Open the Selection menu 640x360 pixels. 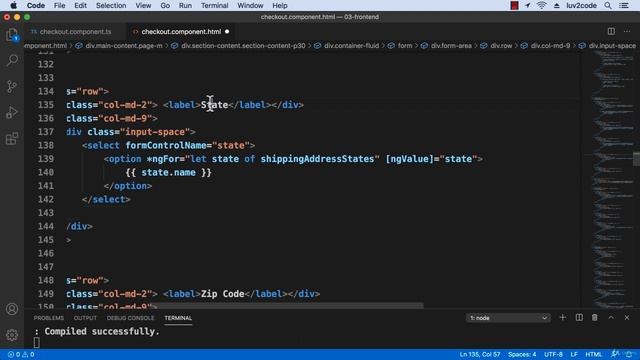(111, 5)
